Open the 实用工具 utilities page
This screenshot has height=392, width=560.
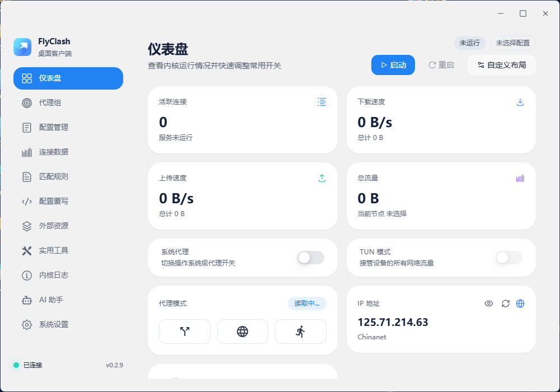[68, 251]
